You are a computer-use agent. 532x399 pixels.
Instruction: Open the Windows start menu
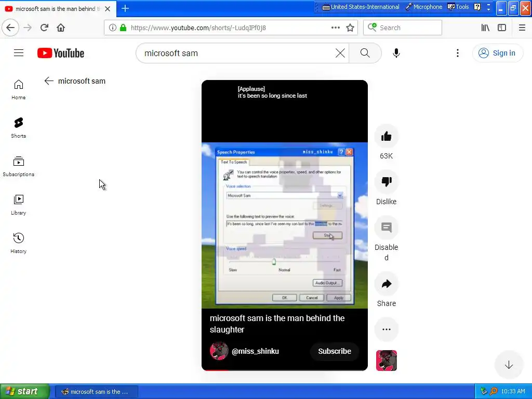(24, 391)
